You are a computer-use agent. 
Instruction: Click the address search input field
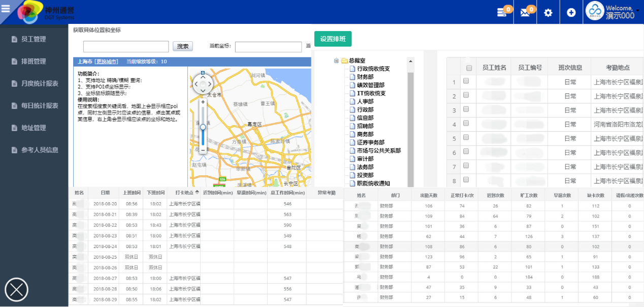[x=126, y=47]
